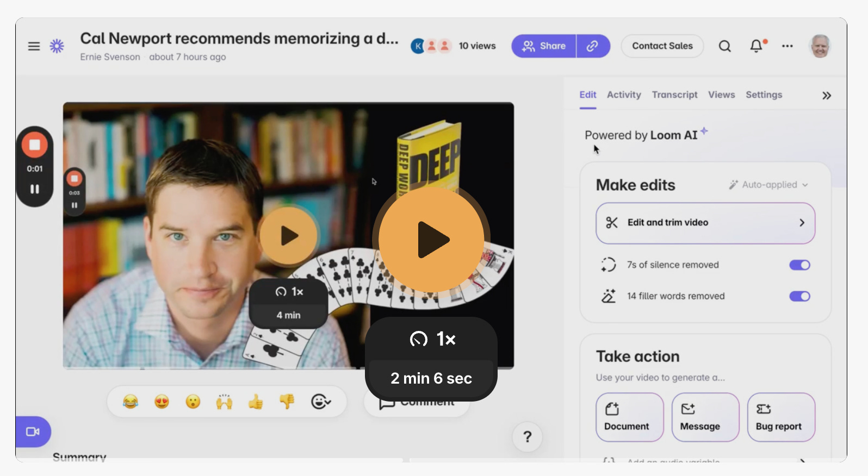The width and height of the screenshot is (868, 476).
Task: React with laughing emoji
Action: pyautogui.click(x=131, y=402)
